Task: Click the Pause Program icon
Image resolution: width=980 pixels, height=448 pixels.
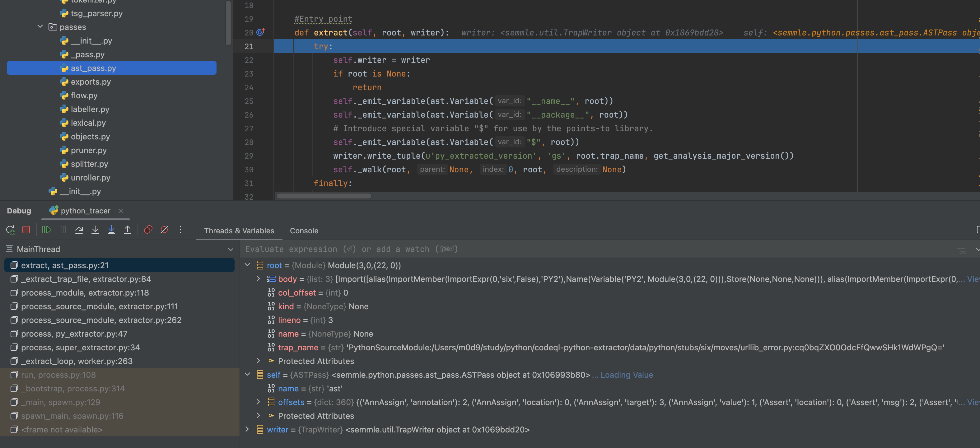Action: tap(63, 230)
